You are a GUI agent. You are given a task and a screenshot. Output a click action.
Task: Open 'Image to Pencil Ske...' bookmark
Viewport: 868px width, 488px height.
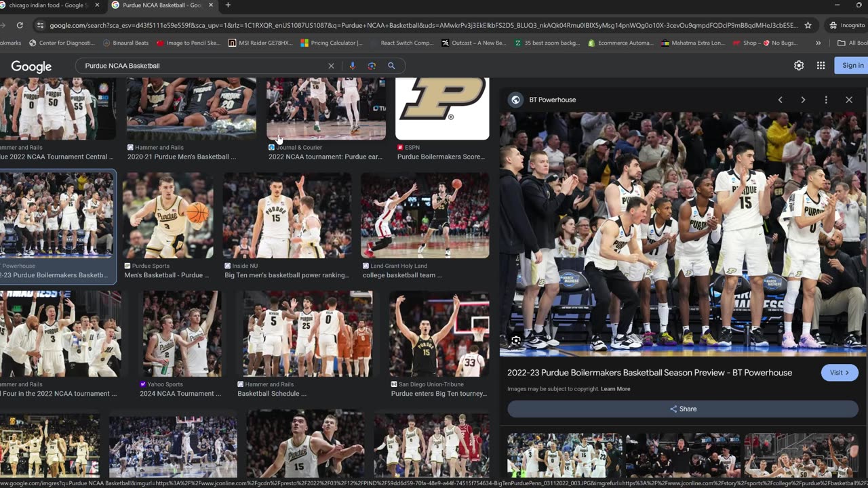pos(189,43)
